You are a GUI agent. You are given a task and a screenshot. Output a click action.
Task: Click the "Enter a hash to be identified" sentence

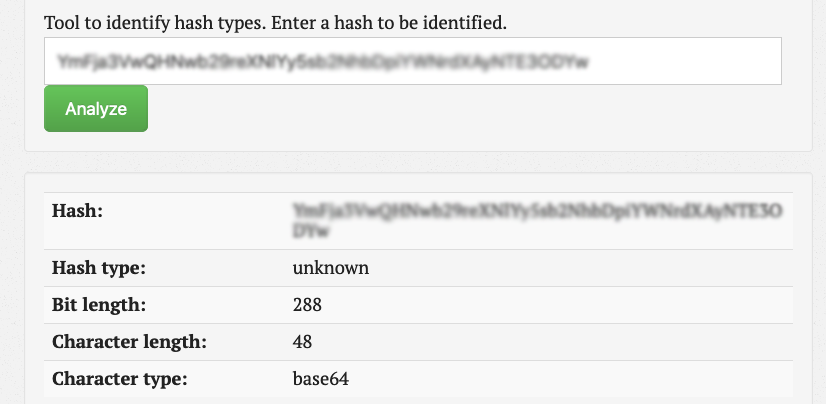pos(389,23)
